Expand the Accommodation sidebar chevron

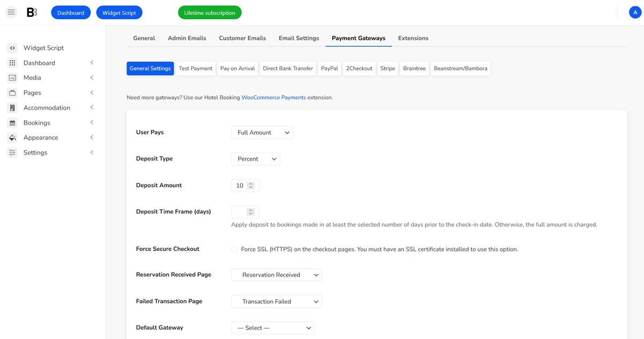coord(92,108)
